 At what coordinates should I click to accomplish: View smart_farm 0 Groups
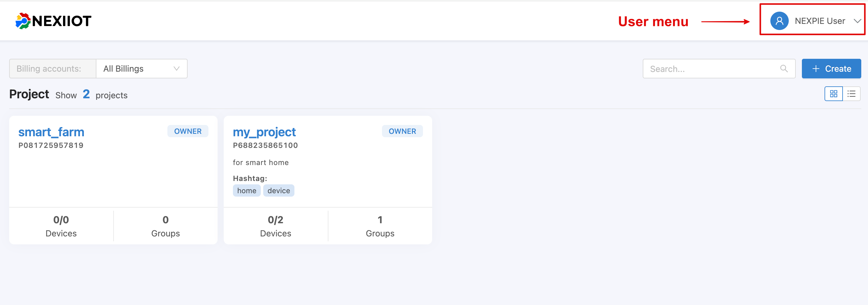point(166,226)
